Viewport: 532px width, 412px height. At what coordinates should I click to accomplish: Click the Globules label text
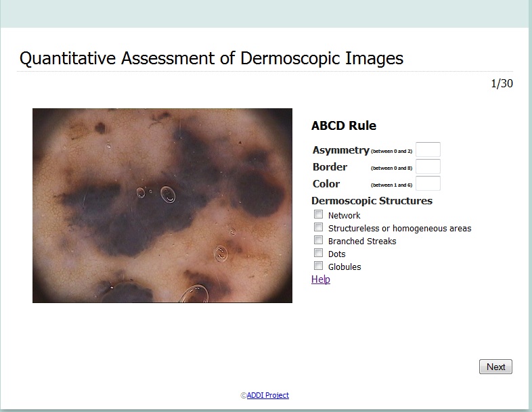click(345, 267)
